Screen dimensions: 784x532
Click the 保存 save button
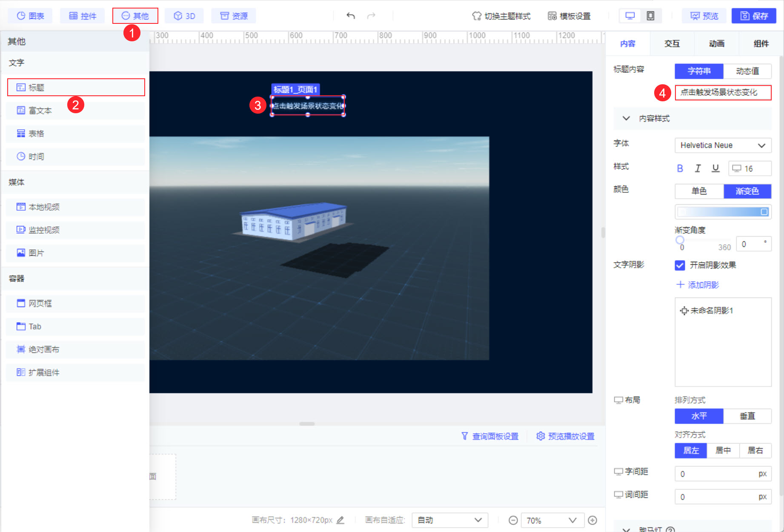754,16
